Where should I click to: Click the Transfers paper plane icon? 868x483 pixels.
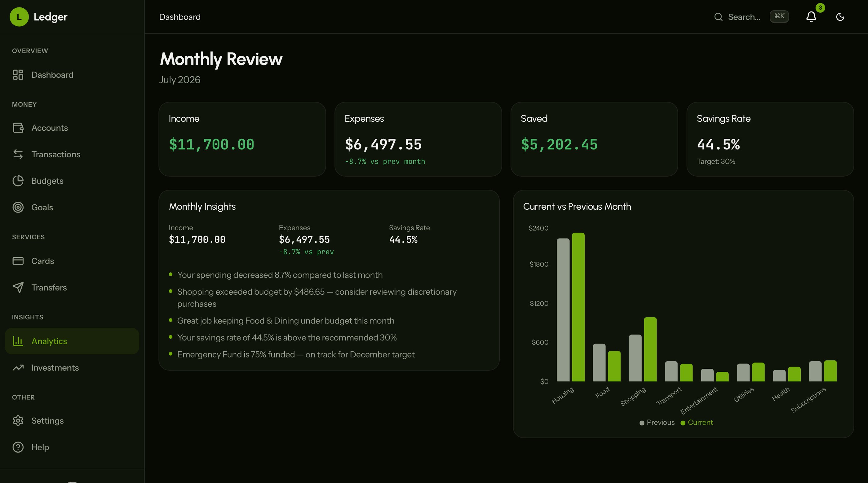(18, 288)
